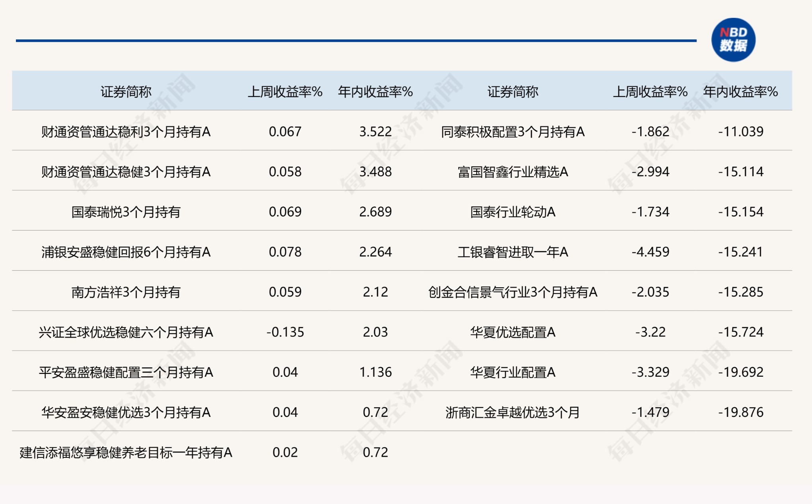
Task: Click 富国智鑫行业精选A fund name
Action: click(512, 172)
